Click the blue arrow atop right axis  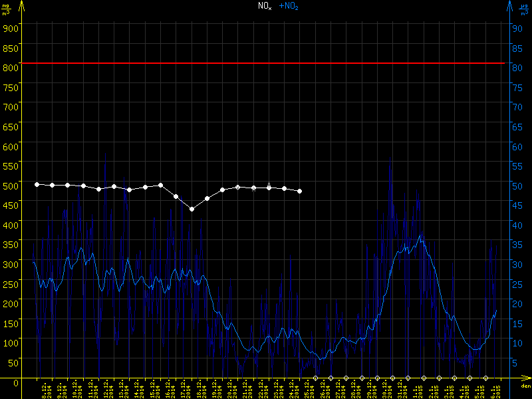508,5
